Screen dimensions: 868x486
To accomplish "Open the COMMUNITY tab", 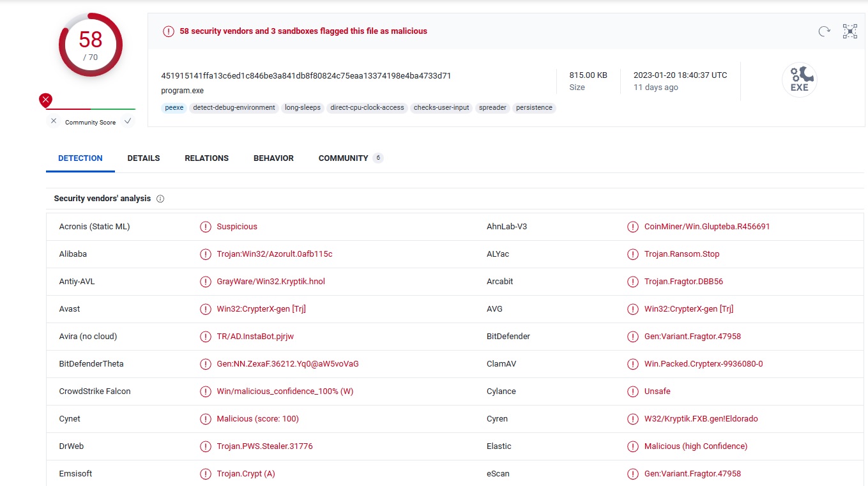I will [351, 158].
